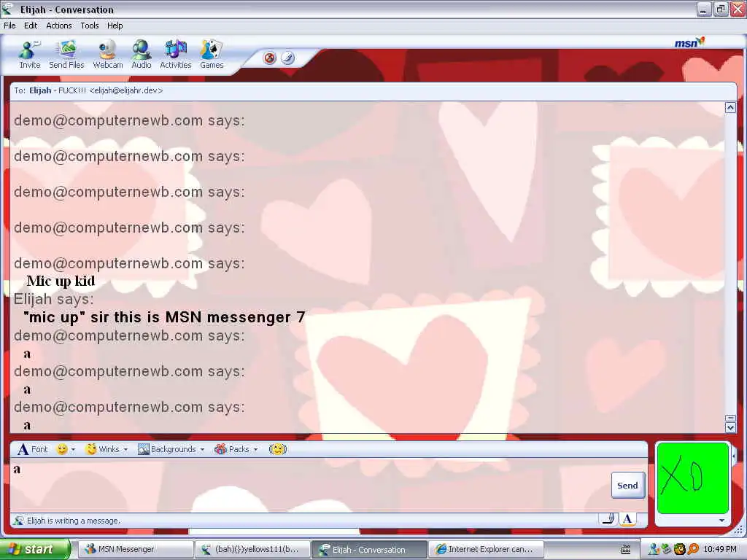The image size is (747, 560).
Task: Open the Edit menu
Action: pos(31,26)
